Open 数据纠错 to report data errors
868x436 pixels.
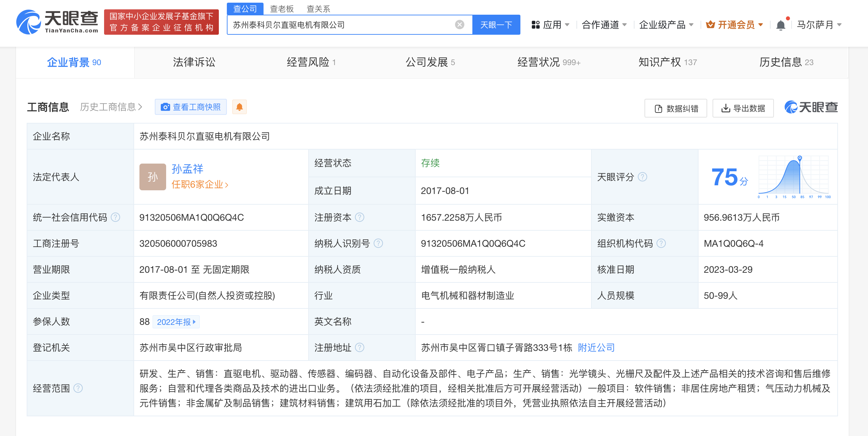(675, 108)
